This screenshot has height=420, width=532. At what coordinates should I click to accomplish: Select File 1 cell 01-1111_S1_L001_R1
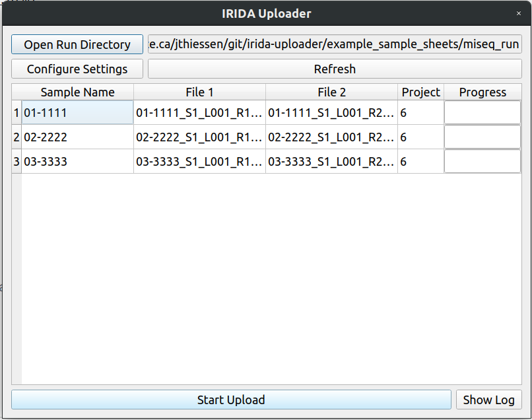pyautogui.click(x=199, y=112)
